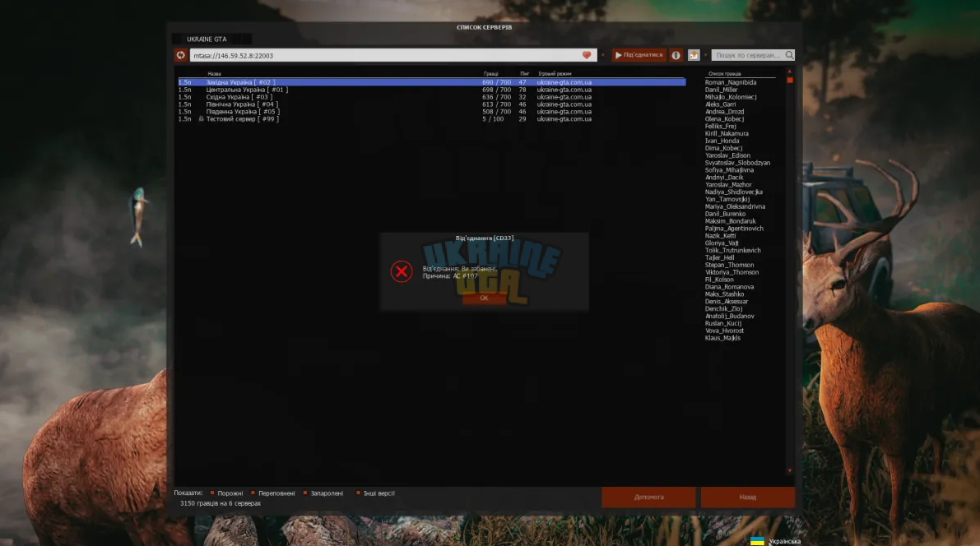Open the address history dropdown arrow
The width and height of the screenshot is (980, 546).
coord(603,55)
